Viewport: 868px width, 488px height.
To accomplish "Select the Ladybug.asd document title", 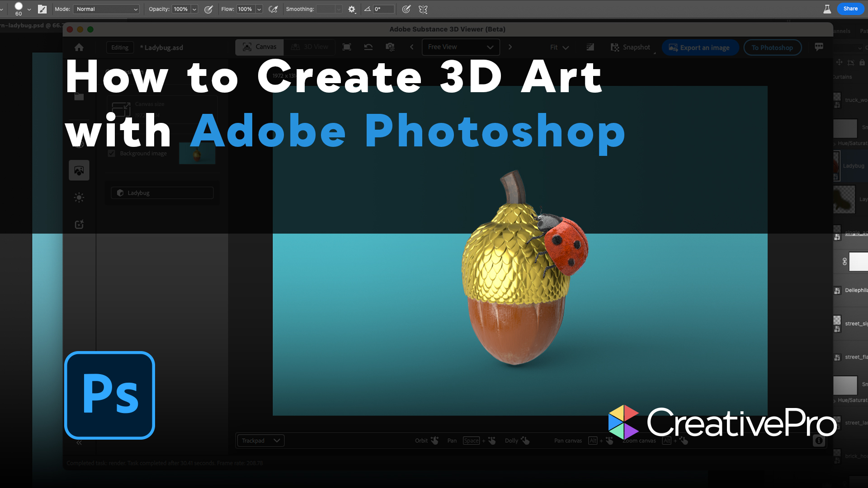I will pyautogui.click(x=162, y=47).
